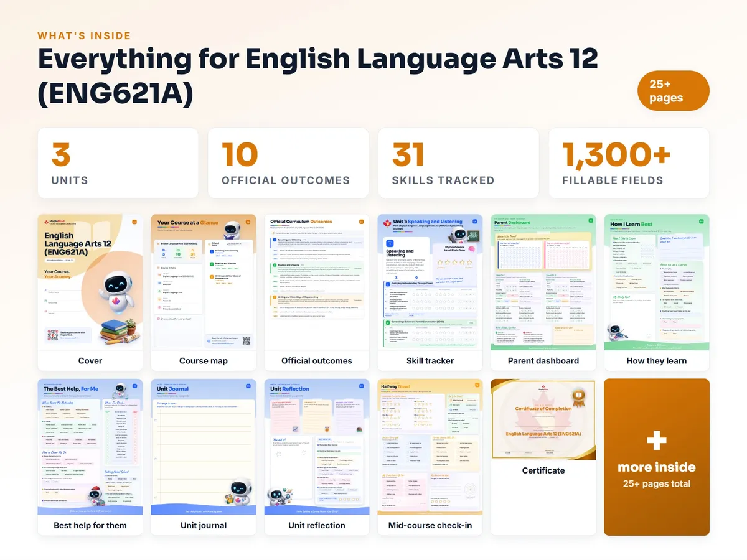Screen dimensions: 747x560
Task: Open the Halfway There mid-course check-in thumbnail
Action: 430,447
